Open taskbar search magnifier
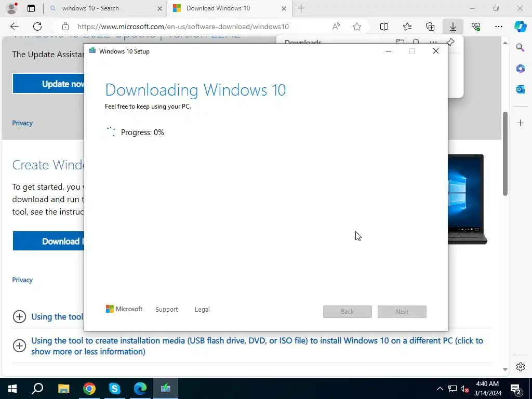 click(37, 389)
